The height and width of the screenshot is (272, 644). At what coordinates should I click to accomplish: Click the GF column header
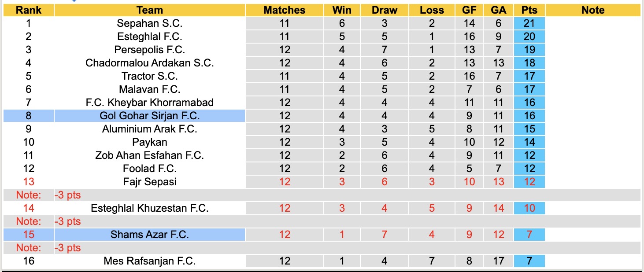469,10
